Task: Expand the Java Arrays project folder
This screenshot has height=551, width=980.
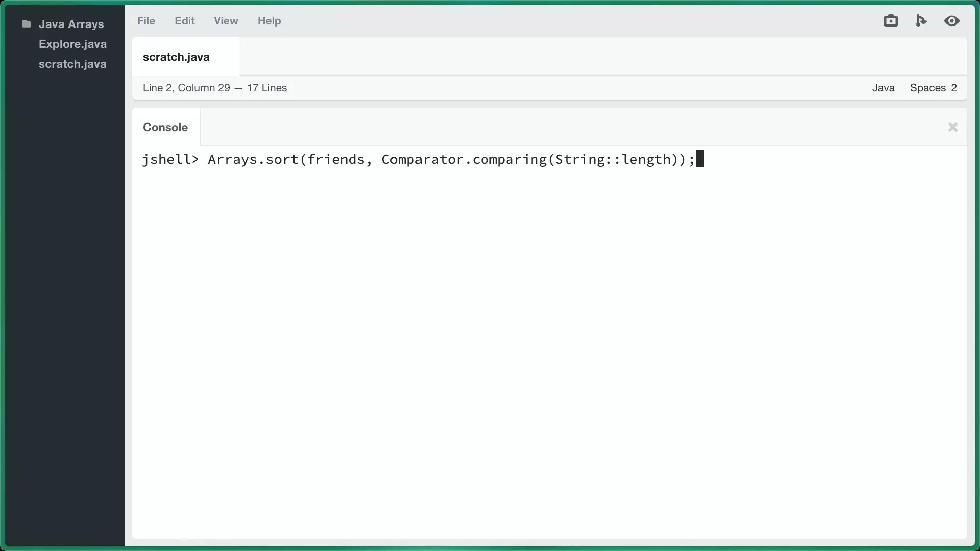Action: 71,23
